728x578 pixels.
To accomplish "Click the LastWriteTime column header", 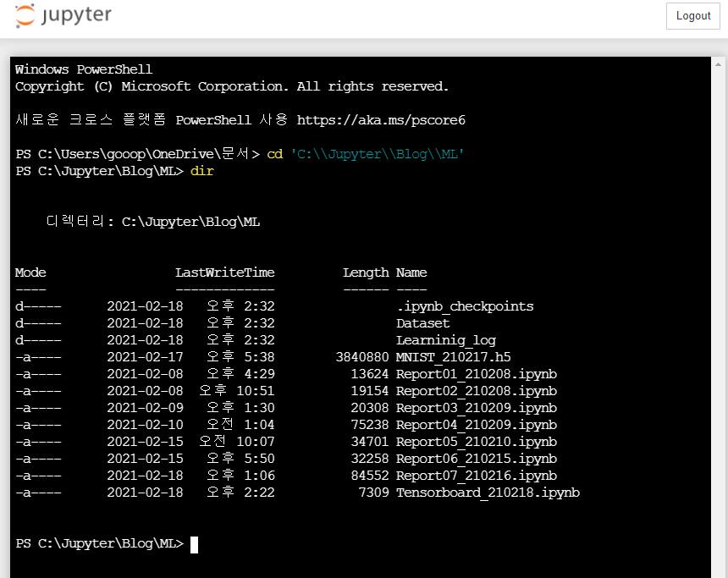I will [224, 272].
